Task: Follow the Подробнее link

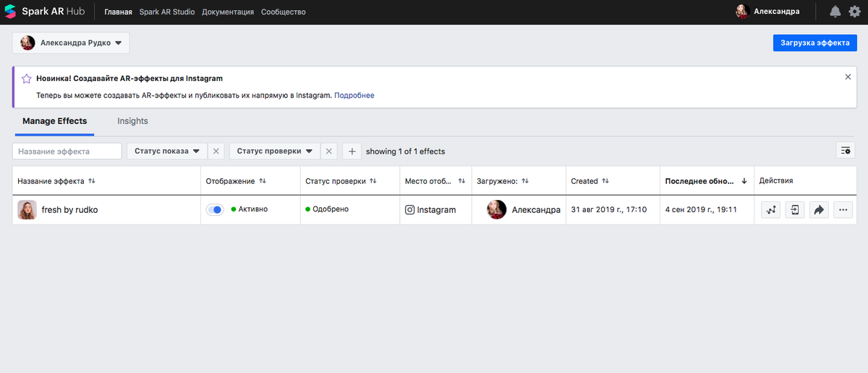Action: pos(354,95)
